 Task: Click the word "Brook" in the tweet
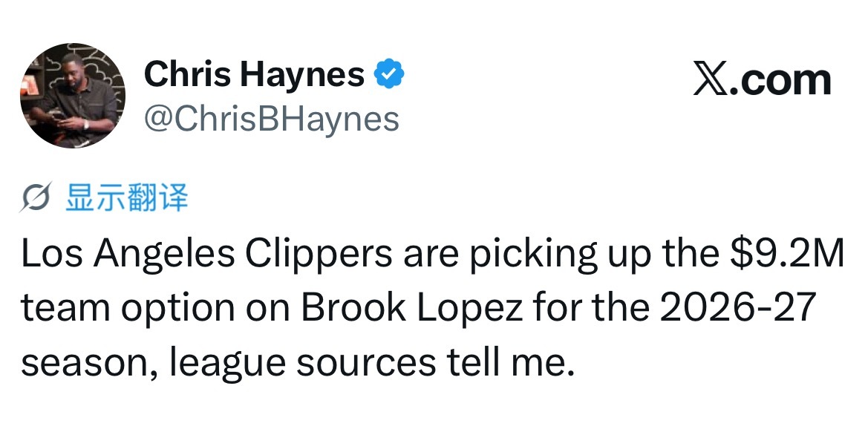pos(353,308)
